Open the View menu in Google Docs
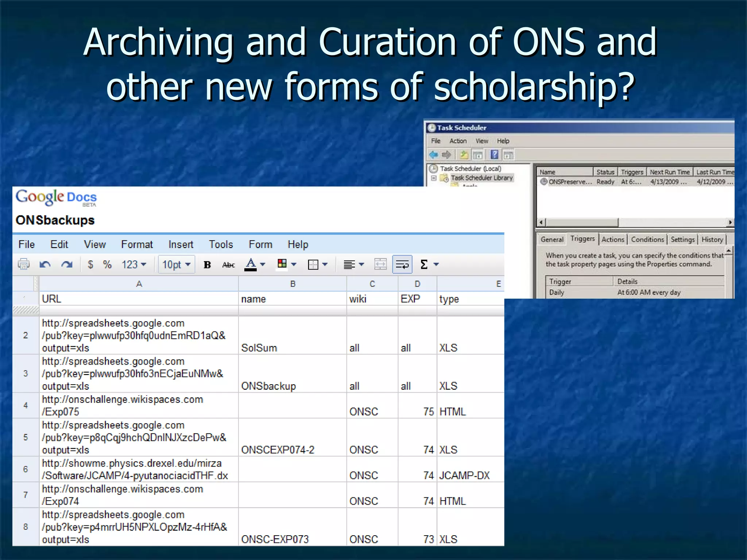This screenshot has height=560, width=747. pos(95,244)
